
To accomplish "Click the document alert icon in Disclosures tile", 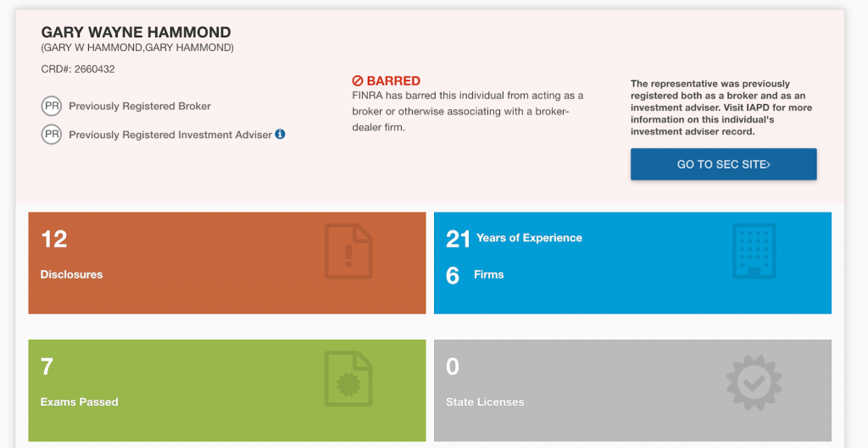I will [x=348, y=252].
